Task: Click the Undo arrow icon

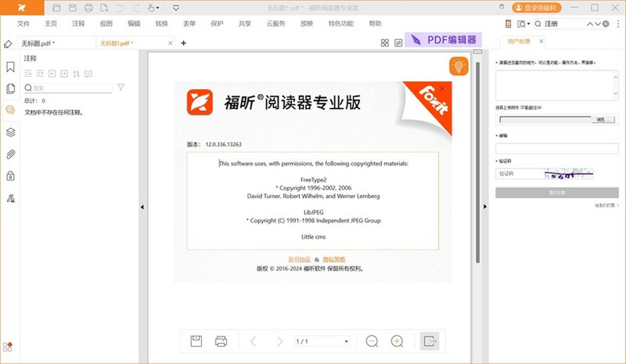Action: pyautogui.click(x=121, y=8)
